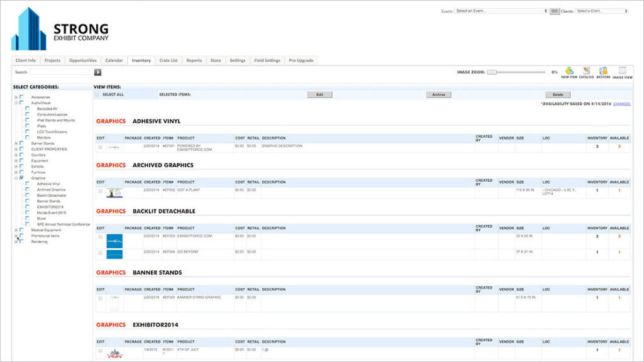Open the EXHIBITFORCE.COM blue graphic thumbnail
644x362 pixels.
click(x=114, y=240)
